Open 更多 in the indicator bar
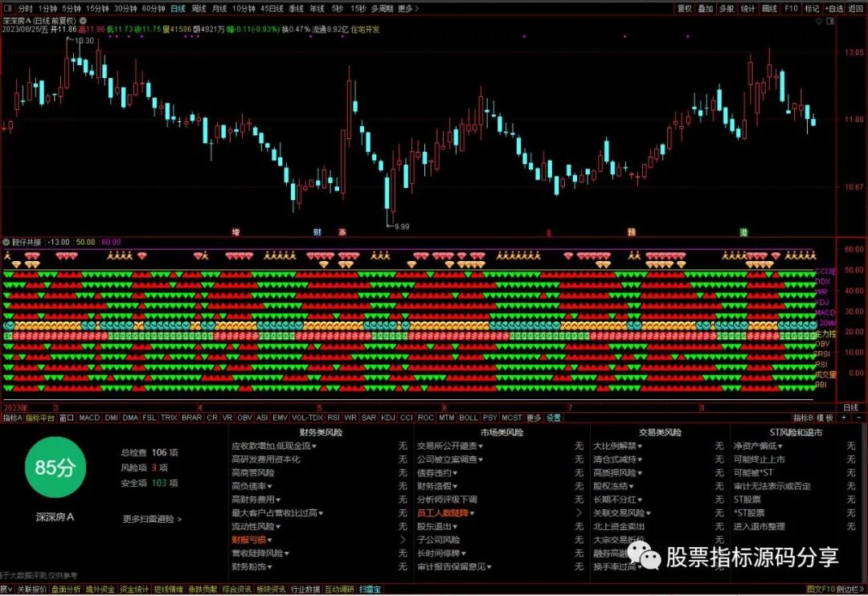Screen dimensions: 868x596 (534, 418)
